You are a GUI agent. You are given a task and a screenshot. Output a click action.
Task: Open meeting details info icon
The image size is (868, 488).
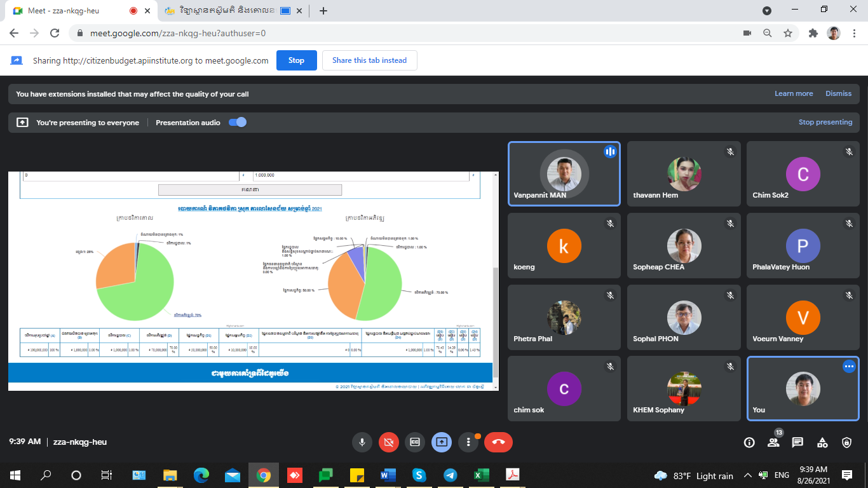point(749,442)
